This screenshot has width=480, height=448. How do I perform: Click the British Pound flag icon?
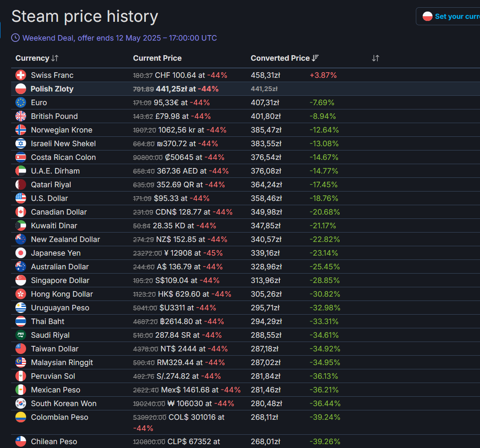[21, 116]
